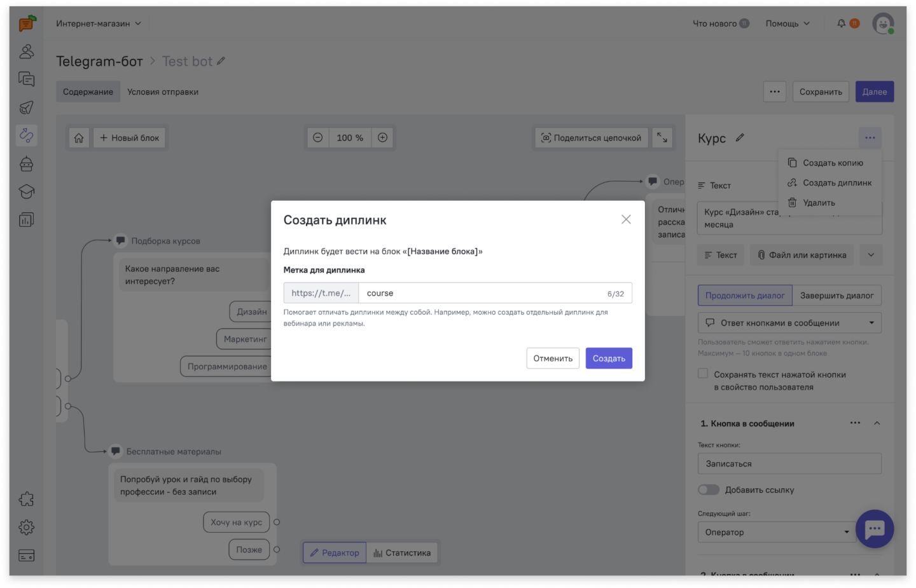This screenshot has height=588, width=916.
Task: Click the Курс «Дизайн» text message field
Action: [789, 218]
